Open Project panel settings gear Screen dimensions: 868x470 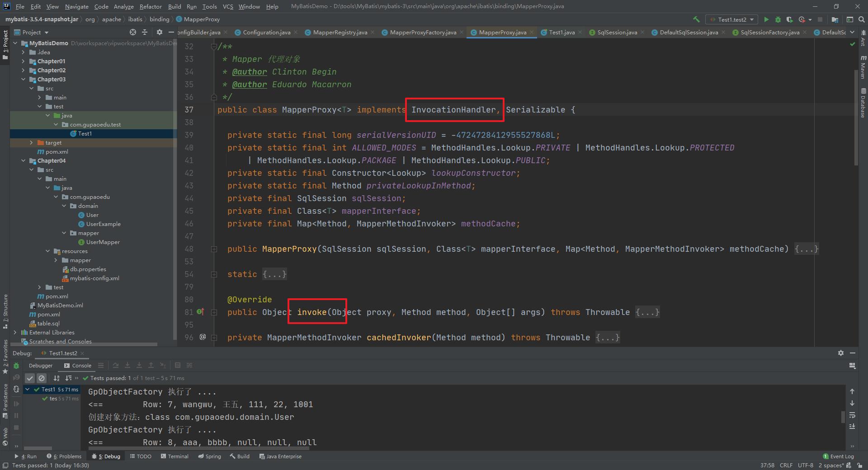[159, 32]
